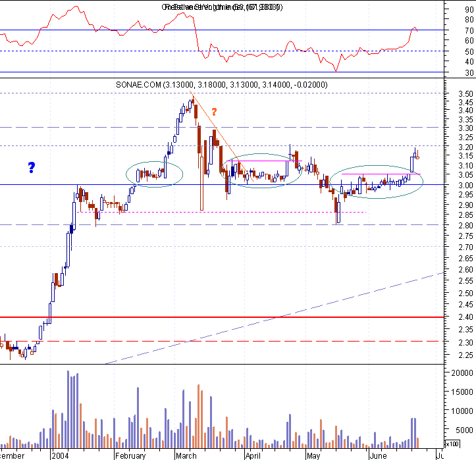Click the 2.65 price axis label
The width and height of the screenshot is (476, 460).
(465, 258)
